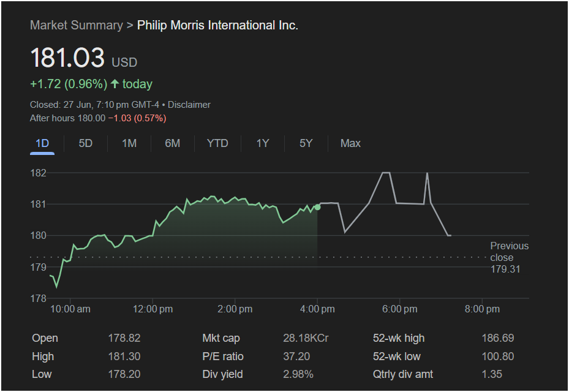Select the 1Y time range tab

263,143
